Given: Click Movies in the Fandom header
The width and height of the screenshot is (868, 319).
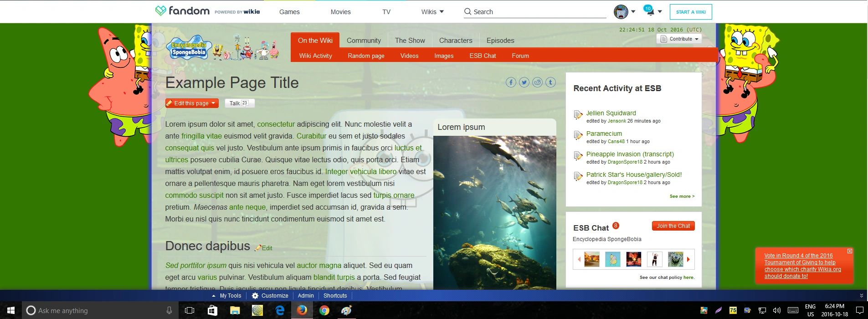Looking at the screenshot, I should (340, 12).
